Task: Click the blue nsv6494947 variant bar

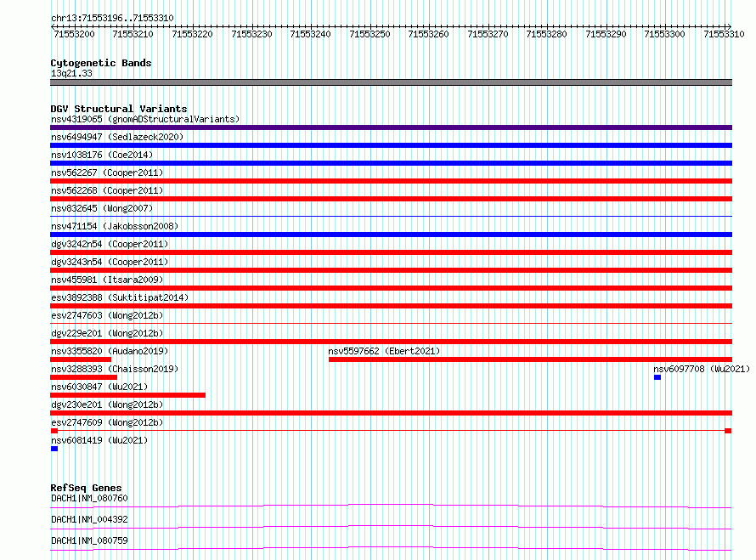Action: click(x=391, y=145)
